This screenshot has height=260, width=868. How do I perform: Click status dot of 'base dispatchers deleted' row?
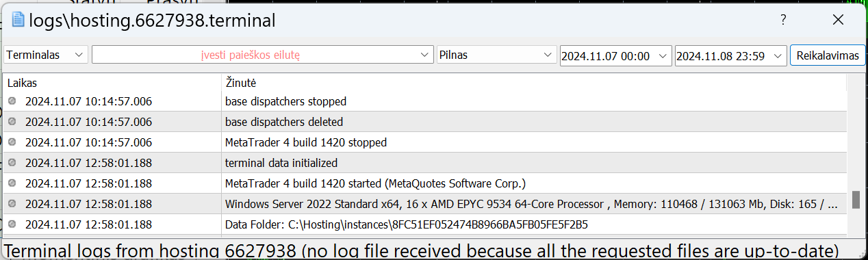(12, 122)
